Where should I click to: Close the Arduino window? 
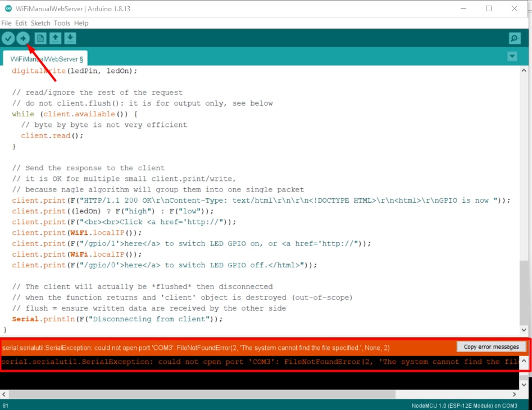click(x=515, y=8)
